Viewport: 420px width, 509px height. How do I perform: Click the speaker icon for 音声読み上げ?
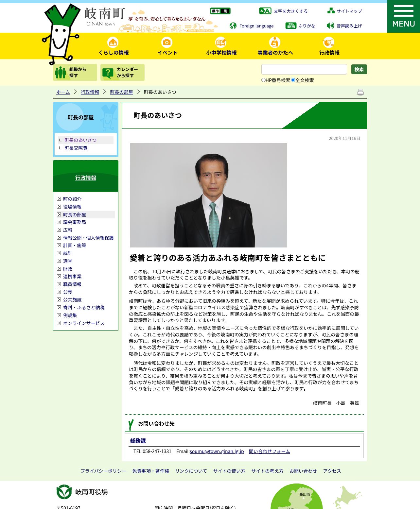(330, 25)
